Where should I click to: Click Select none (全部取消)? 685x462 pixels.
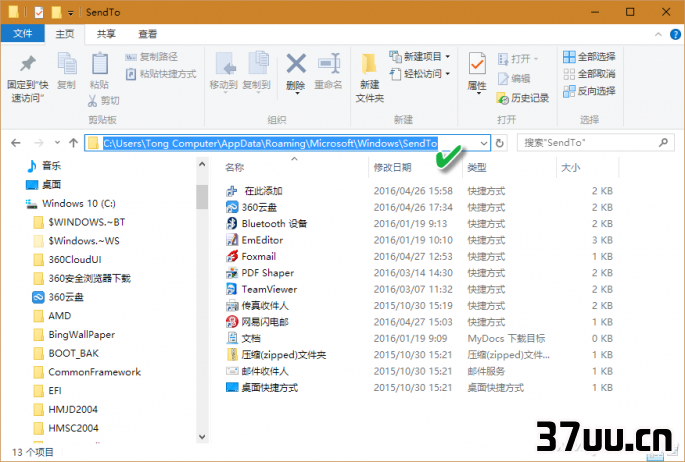tap(589, 74)
